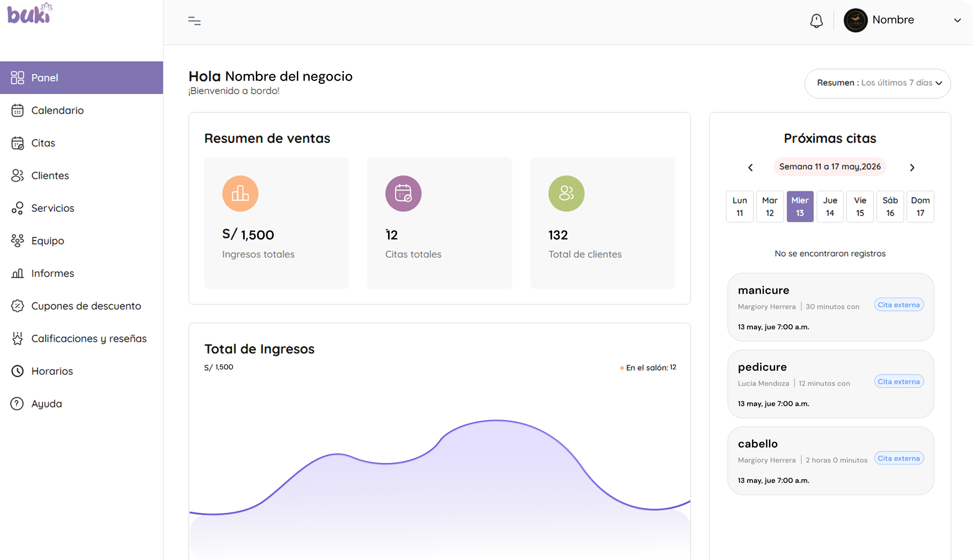Viewport: 973px width, 560px height.
Task: Toggle the hamburger sidebar menu icon
Action: click(x=195, y=21)
